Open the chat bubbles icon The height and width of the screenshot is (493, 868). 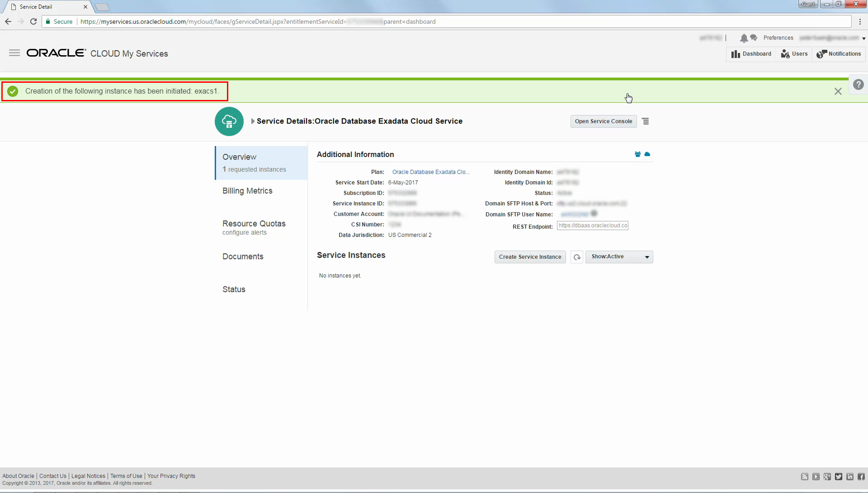(x=754, y=38)
